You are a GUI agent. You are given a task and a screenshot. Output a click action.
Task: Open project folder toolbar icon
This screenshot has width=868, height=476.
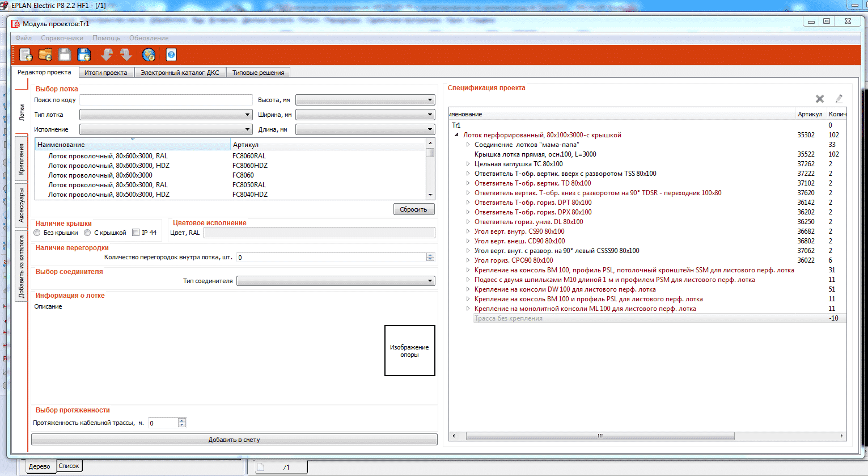[45, 54]
